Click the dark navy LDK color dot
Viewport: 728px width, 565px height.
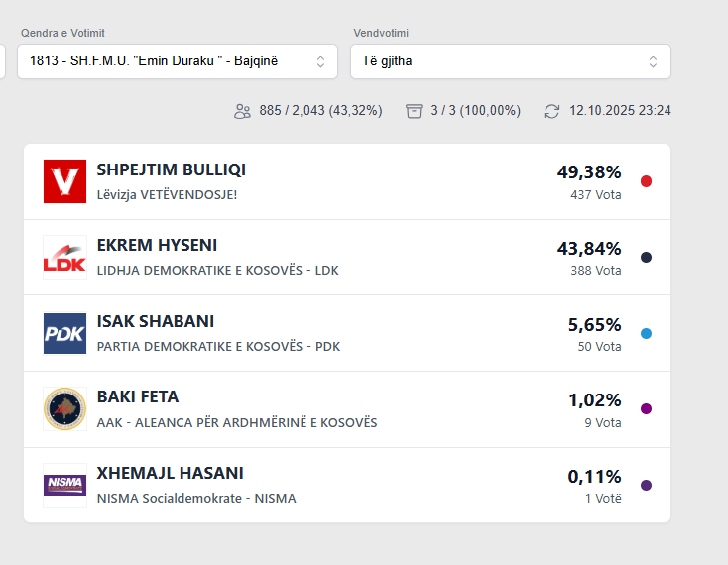point(647,258)
